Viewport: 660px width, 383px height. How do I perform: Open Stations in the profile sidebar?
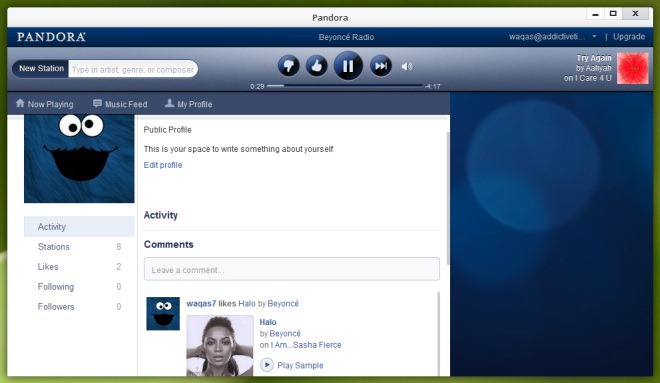point(79,247)
